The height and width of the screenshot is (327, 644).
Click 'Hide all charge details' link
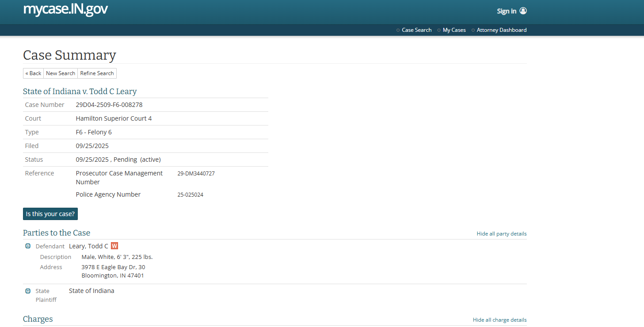pos(499,320)
